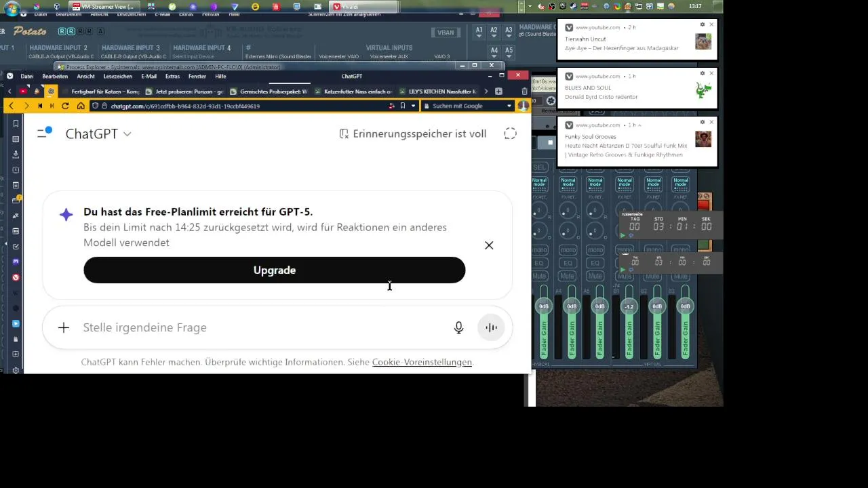Toggle the VBAN button in Voicemeeter
The height and width of the screenshot is (488, 868).
click(x=446, y=32)
